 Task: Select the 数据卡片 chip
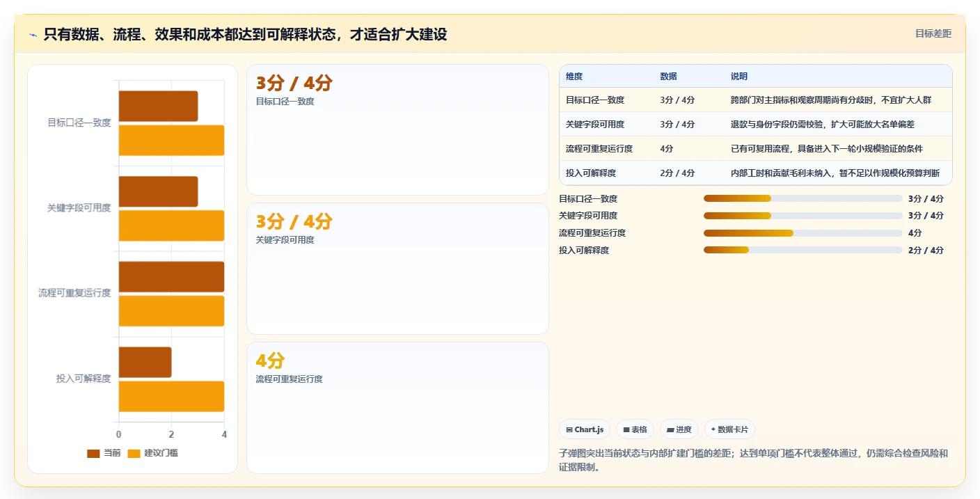730,429
